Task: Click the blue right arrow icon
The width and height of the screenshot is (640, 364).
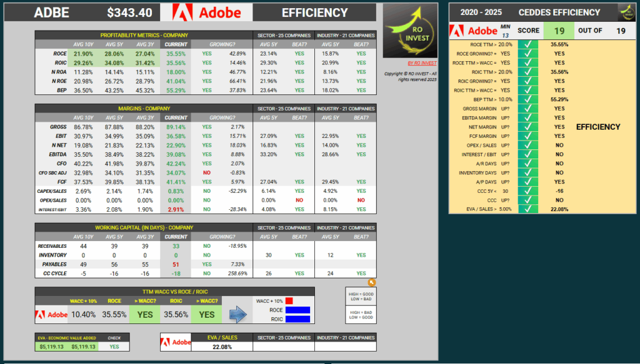Action: pyautogui.click(x=239, y=315)
